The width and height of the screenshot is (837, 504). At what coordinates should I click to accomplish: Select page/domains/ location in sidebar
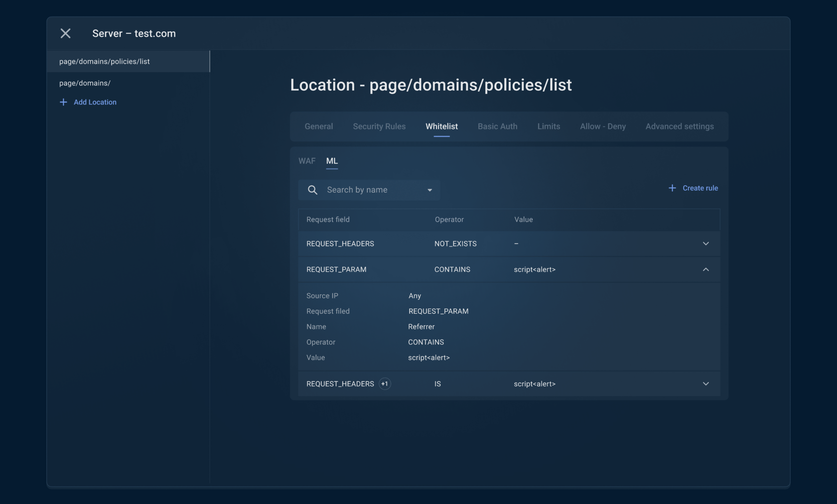pos(85,83)
